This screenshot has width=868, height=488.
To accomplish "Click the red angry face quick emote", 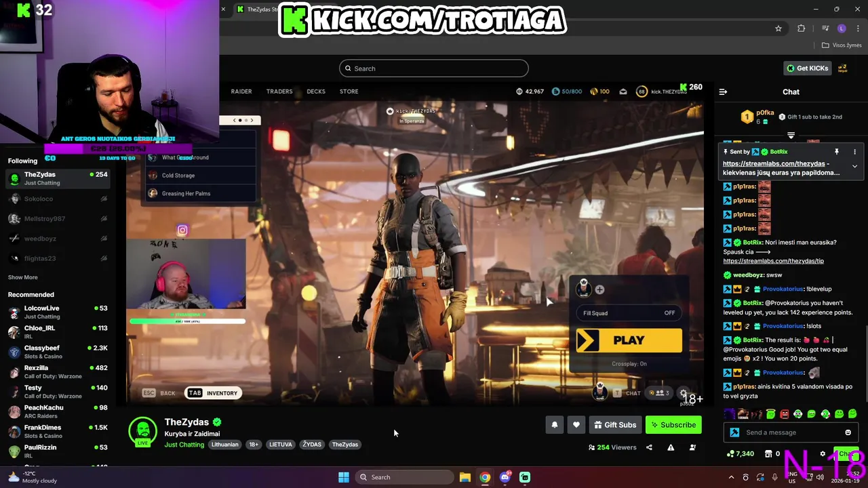I will click(x=784, y=414).
